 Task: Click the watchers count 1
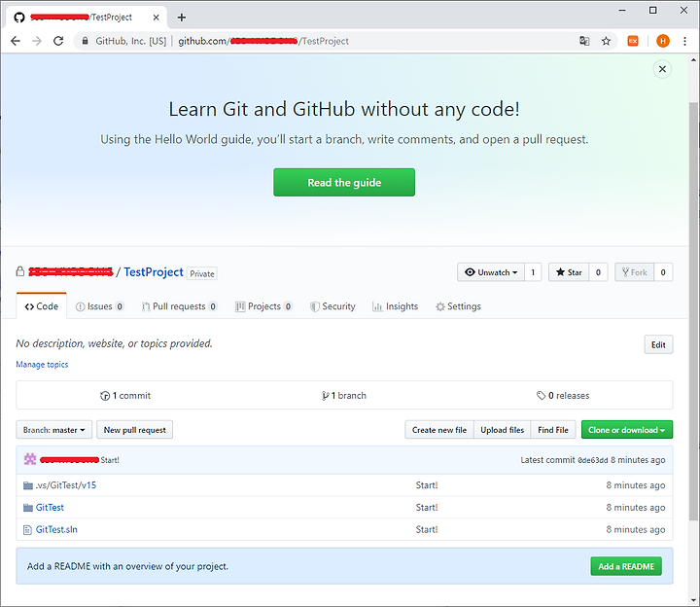533,272
